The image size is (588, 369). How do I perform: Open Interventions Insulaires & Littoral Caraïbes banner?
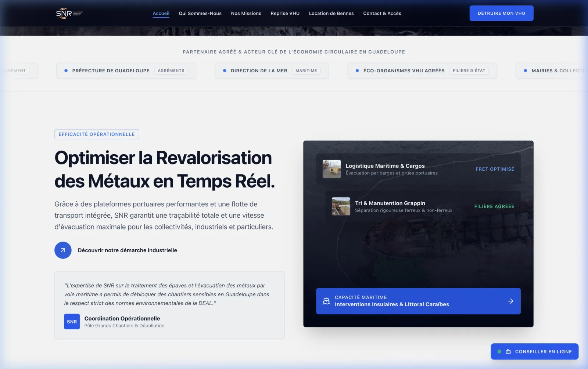point(418,301)
